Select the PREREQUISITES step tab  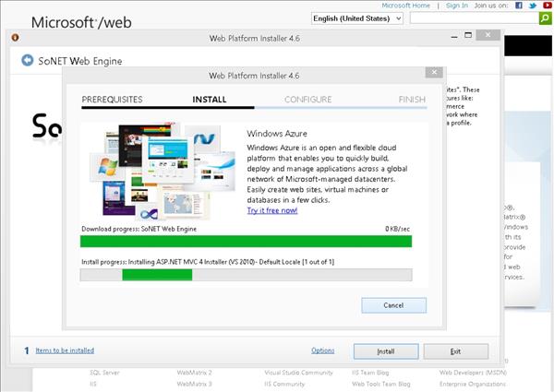pyautogui.click(x=112, y=100)
